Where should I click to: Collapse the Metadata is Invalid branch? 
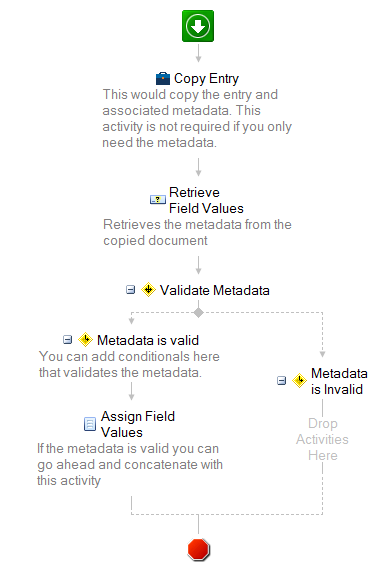[282, 380]
